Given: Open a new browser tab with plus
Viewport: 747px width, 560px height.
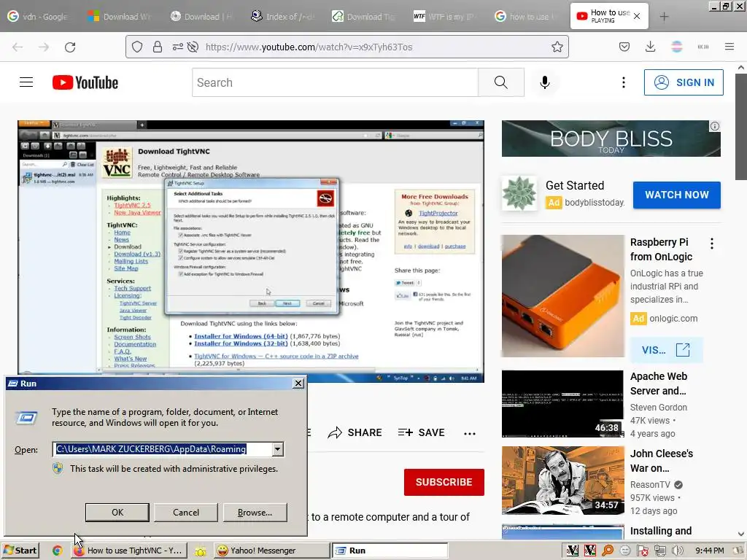Looking at the screenshot, I should tap(664, 17).
